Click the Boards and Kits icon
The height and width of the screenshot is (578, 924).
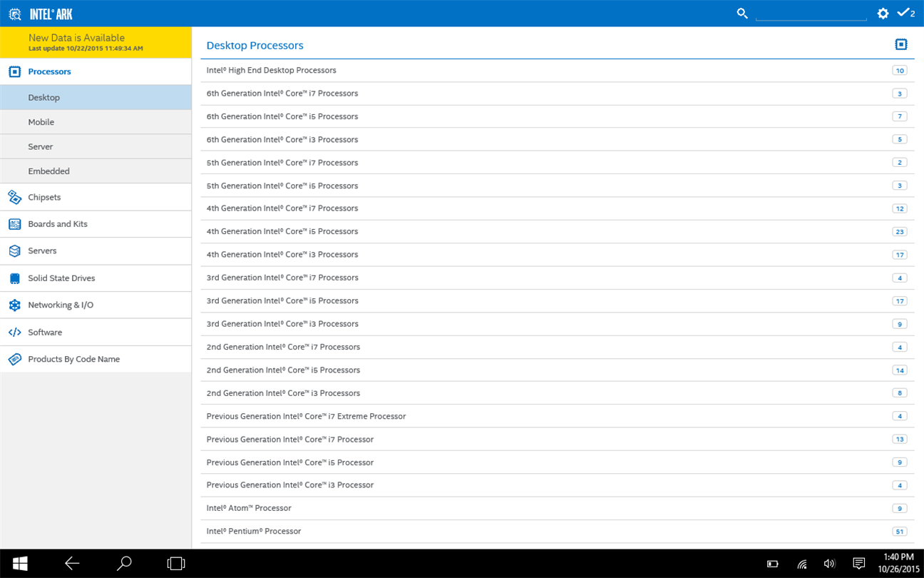click(14, 224)
